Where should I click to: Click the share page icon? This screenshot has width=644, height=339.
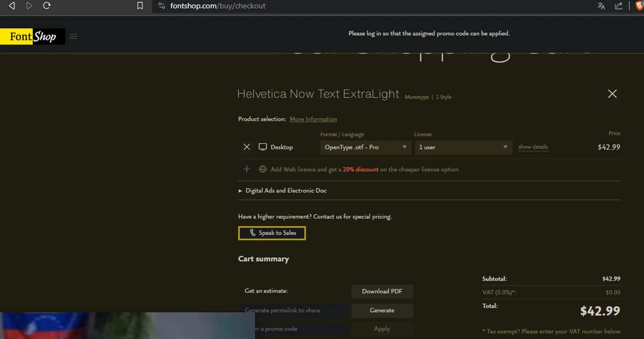[x=619, y=6]
